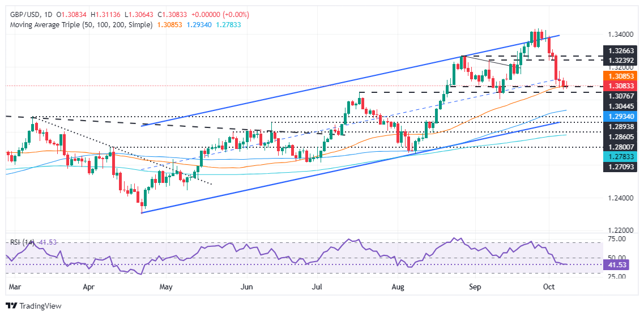Image resolution: width=644 pixels, height=316 pixels.
Task: Click the TradingView logo icon
Action: tap(11, 306)
